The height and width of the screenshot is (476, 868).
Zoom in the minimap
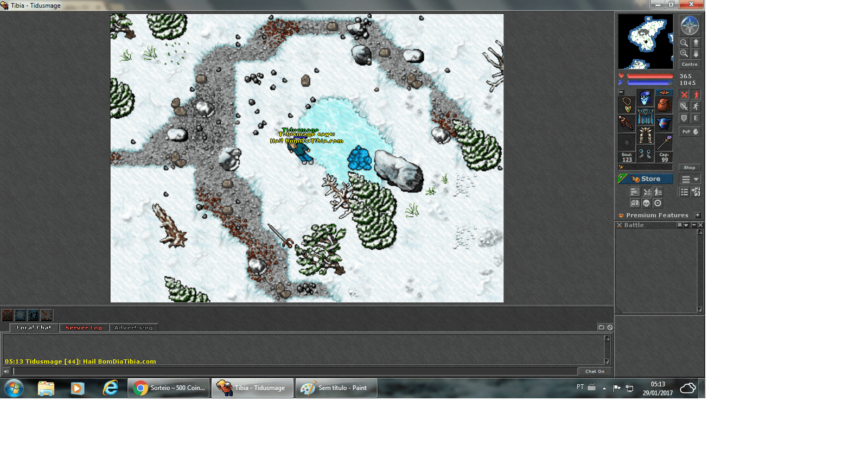pyautogui.click(x=684, y=53)
